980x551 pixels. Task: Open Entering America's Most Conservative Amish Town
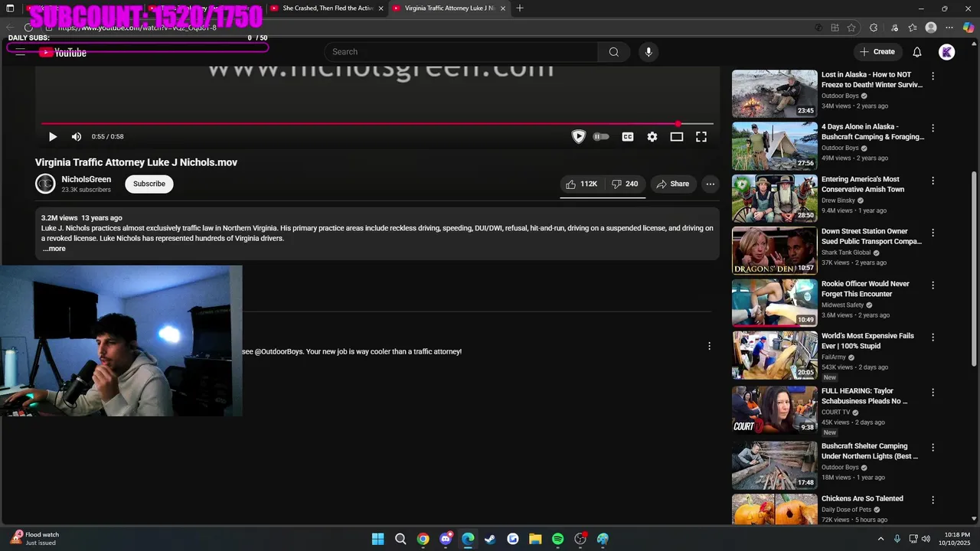863,184
